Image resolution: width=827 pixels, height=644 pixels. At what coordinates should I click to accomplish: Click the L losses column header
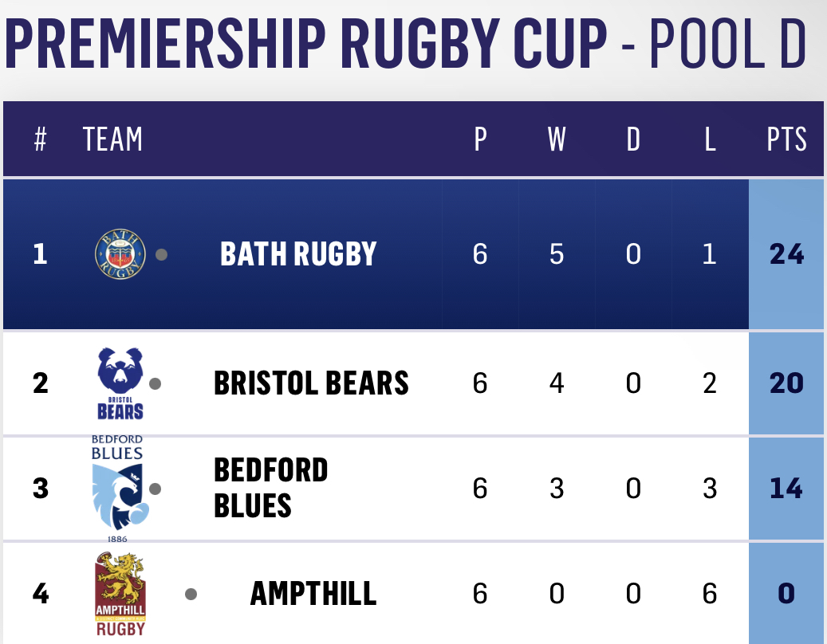tap(710, 139)
